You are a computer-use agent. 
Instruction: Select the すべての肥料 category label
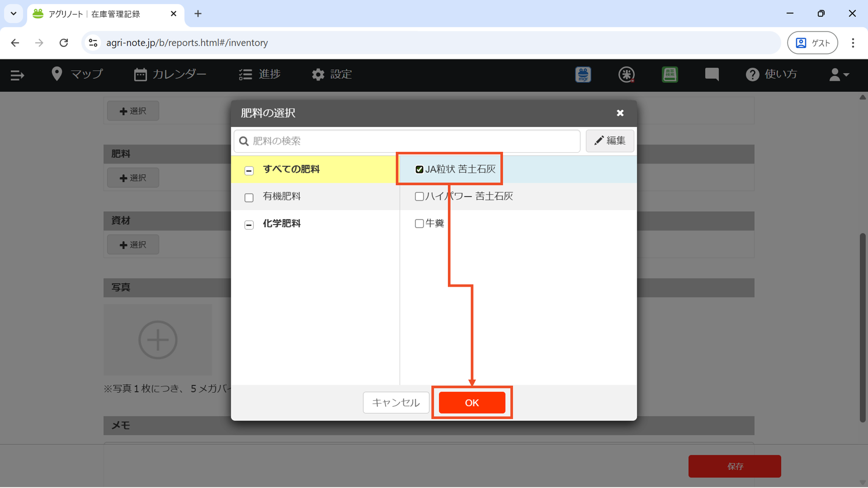pyautogui.click(x=291, y=169)
